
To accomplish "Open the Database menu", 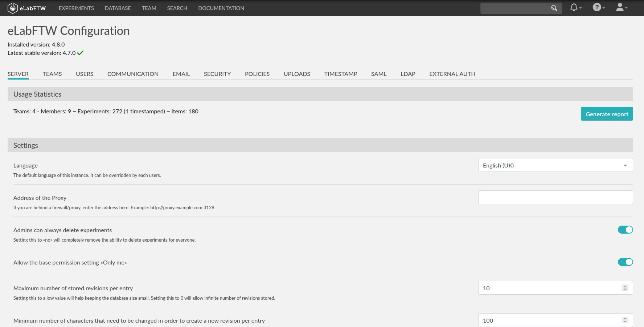I will coord(118,8).
